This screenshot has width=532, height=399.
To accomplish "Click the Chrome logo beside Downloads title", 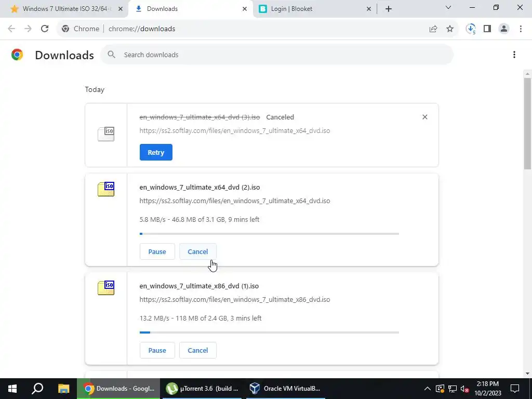I will pyautogui.click(x=17, y=55).
